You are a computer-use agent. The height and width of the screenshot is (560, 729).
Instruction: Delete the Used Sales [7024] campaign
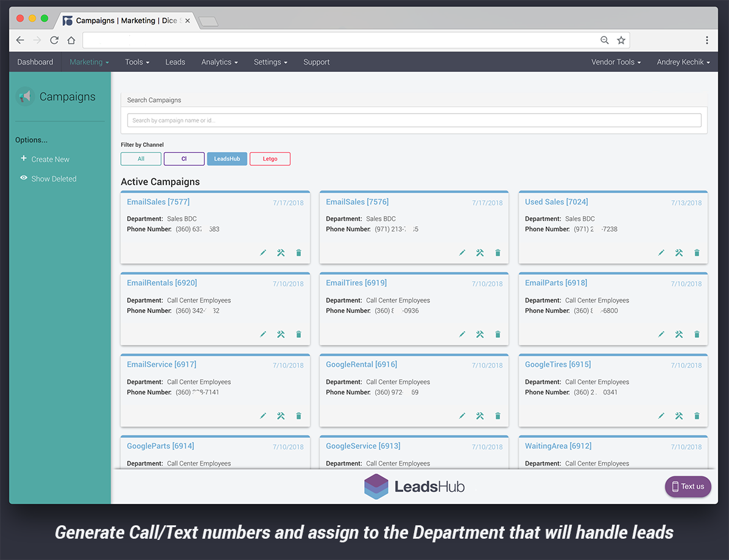[x=697, y=253]
